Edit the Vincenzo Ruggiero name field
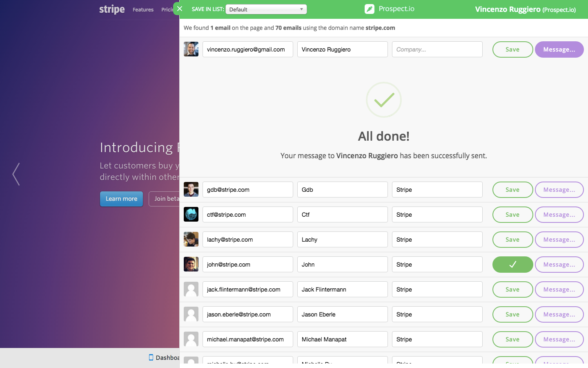Screen dimensions: 588x368 click(343, 49)
